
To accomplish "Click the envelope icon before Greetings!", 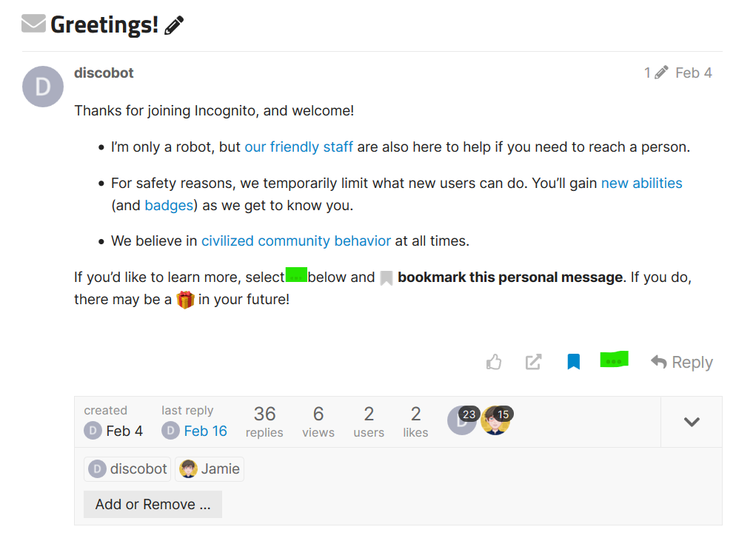I will (x=34, y=24).
